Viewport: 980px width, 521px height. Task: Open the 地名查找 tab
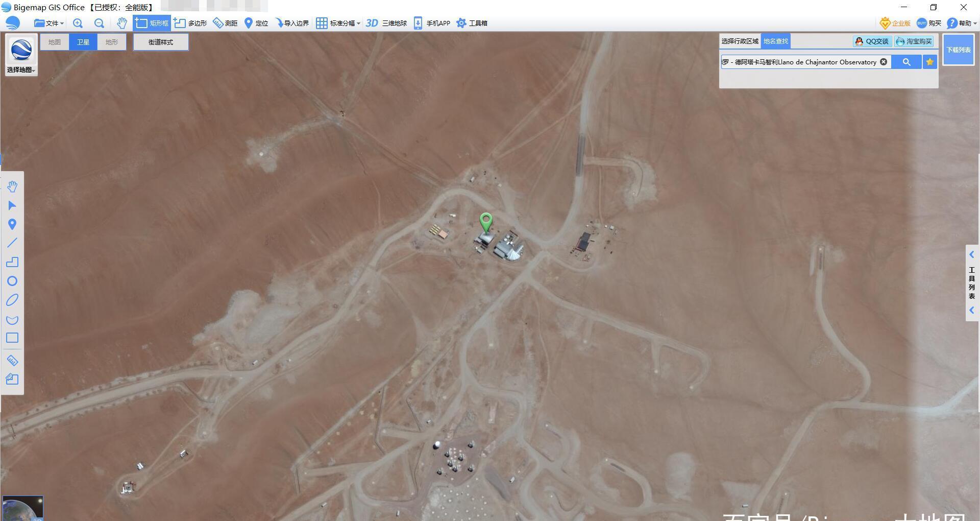775,41
